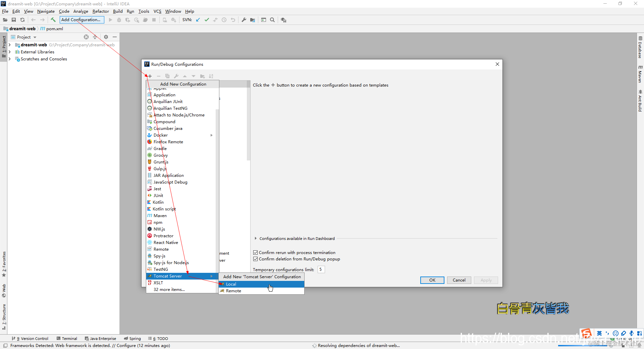Click the Temporary configurations limit field

(321, 269)
